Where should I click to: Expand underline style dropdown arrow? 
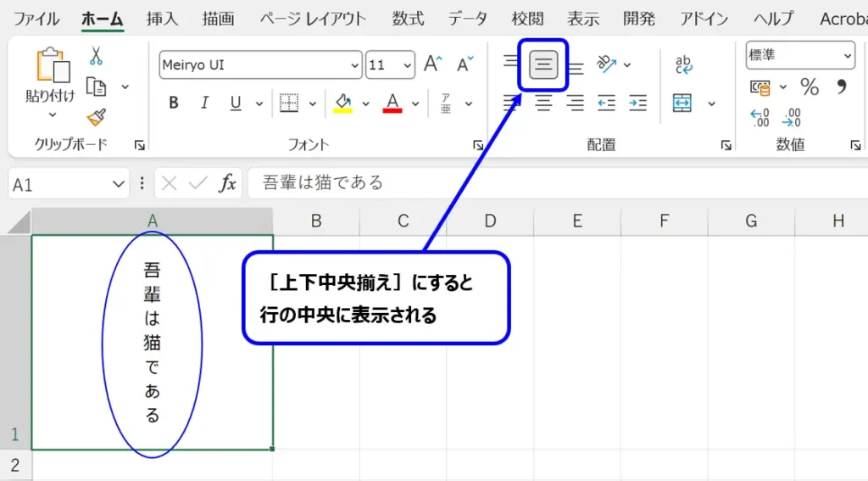[259, 103]
